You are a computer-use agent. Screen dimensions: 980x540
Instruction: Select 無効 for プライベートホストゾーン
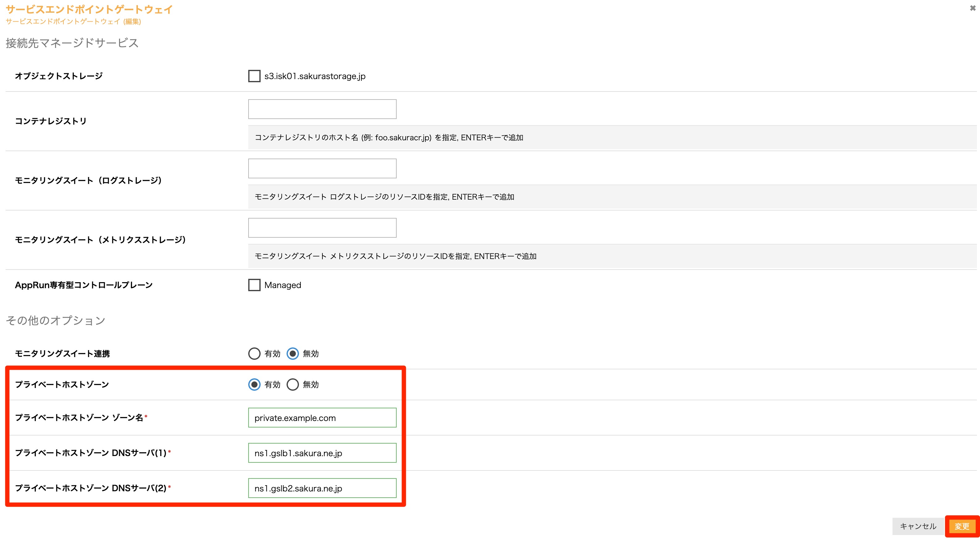pos(292,385)
